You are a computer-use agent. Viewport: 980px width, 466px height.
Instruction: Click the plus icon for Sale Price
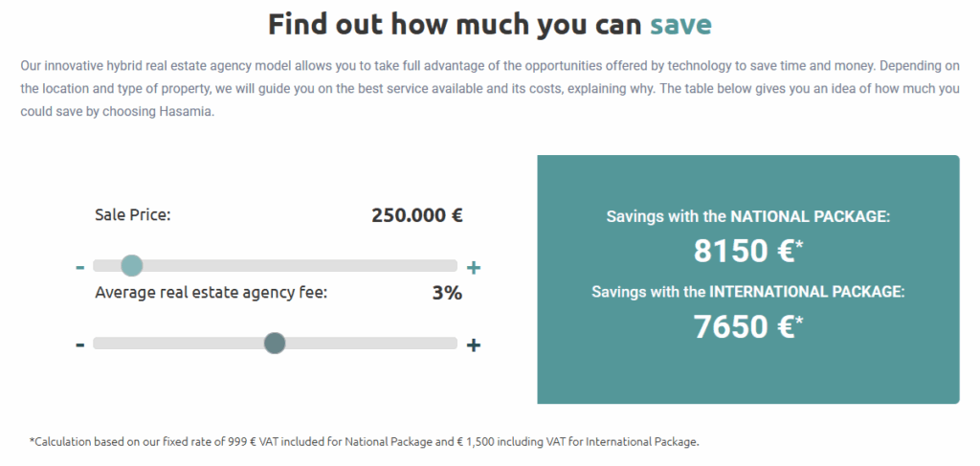tap(474, 267)
